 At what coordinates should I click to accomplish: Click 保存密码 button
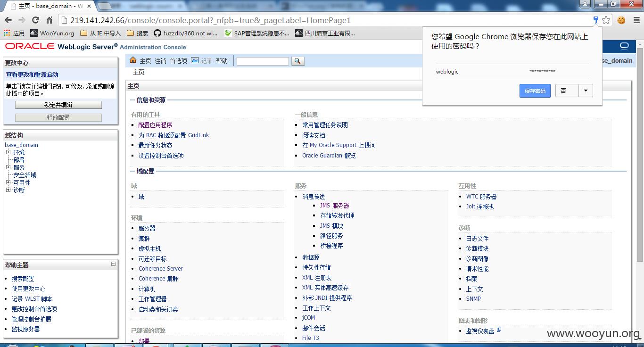tap(535, 91)
